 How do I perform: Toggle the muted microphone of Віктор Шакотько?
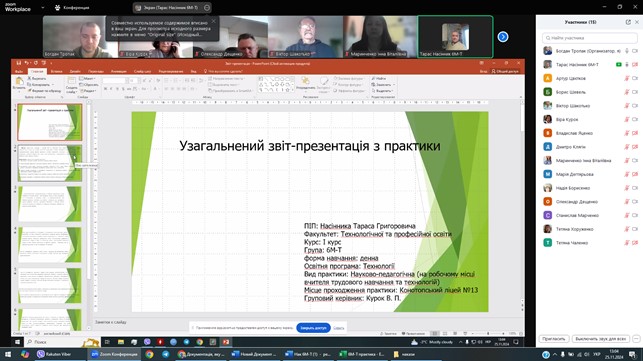point(627,106)
